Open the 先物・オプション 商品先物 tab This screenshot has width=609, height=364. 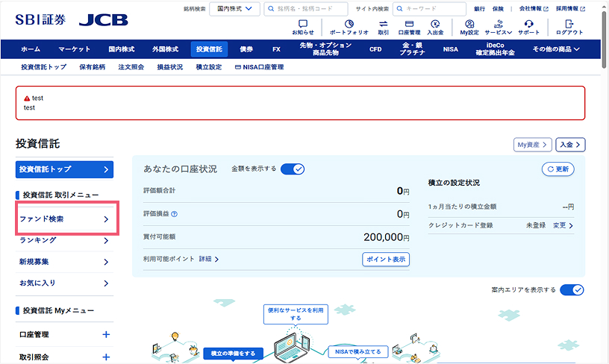325,49
